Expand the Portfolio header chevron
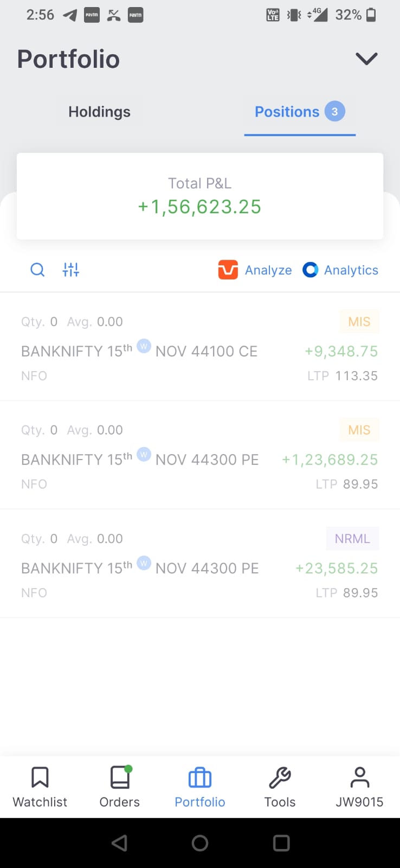 [366, 59]
